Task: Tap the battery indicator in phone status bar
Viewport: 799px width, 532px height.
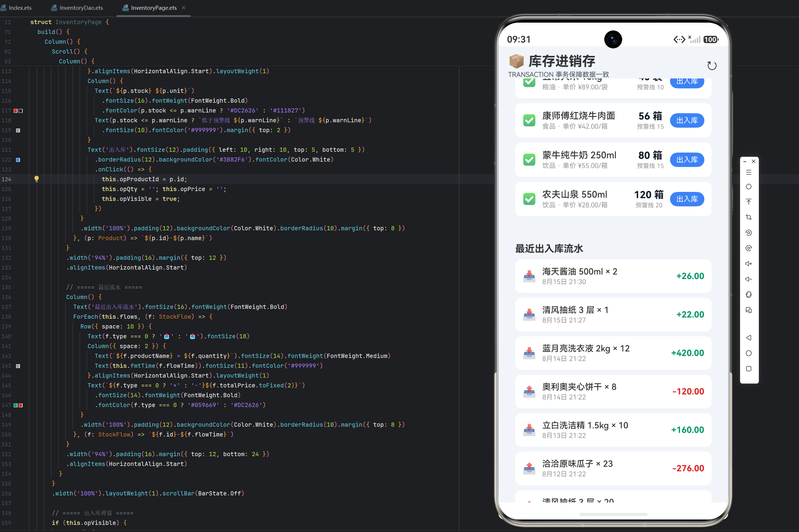Action: click(711, 40)
